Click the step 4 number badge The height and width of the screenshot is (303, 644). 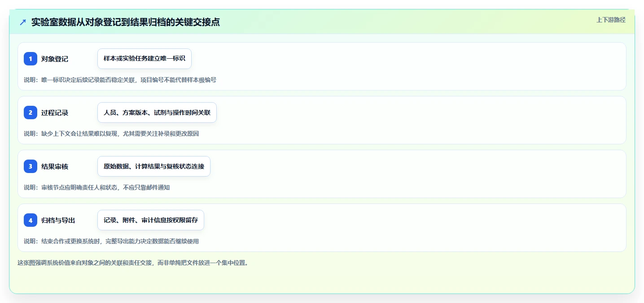click(31, 220)
